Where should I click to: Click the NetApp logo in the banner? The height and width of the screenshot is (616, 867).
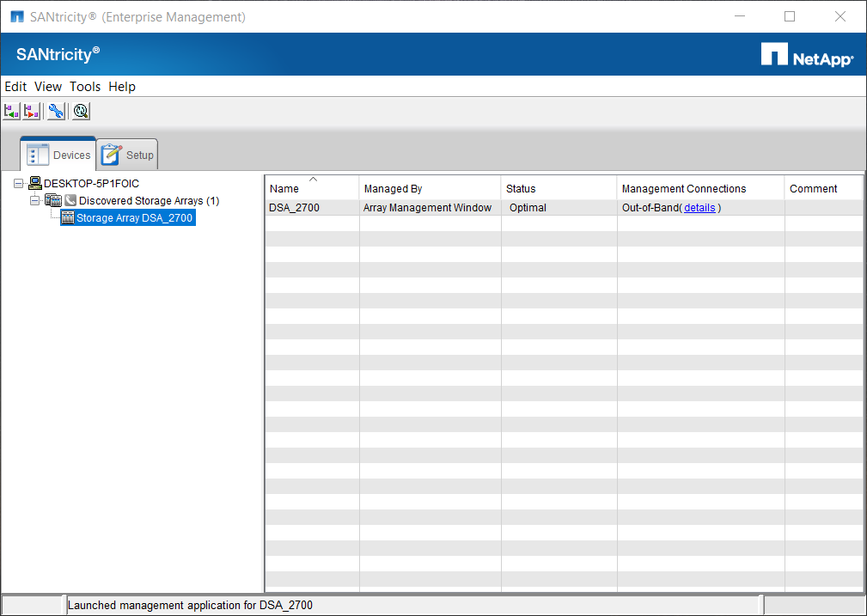coord(807,56)
